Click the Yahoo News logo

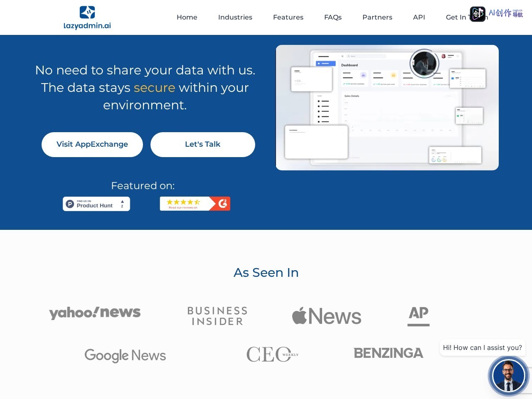pos(95,313)
